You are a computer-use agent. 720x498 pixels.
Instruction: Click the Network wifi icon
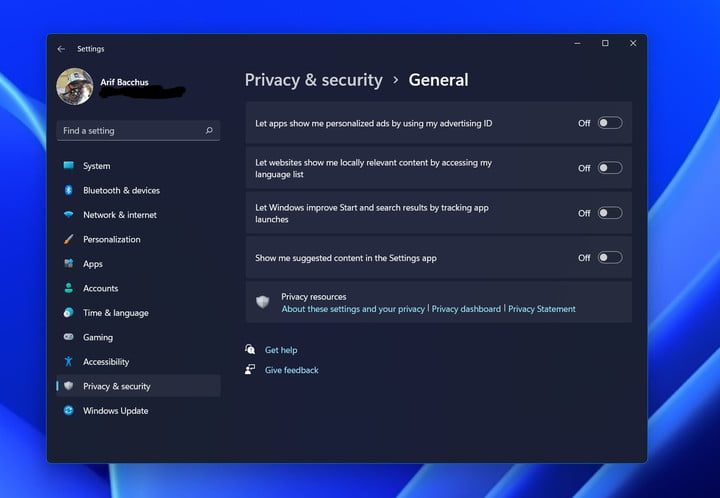(x=68, y=214)
